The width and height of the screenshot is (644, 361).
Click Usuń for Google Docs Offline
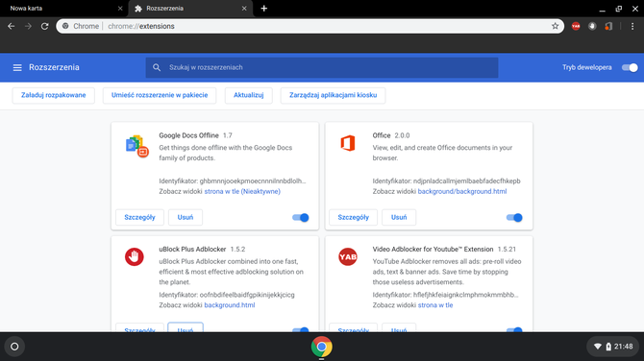coord(186,217)
